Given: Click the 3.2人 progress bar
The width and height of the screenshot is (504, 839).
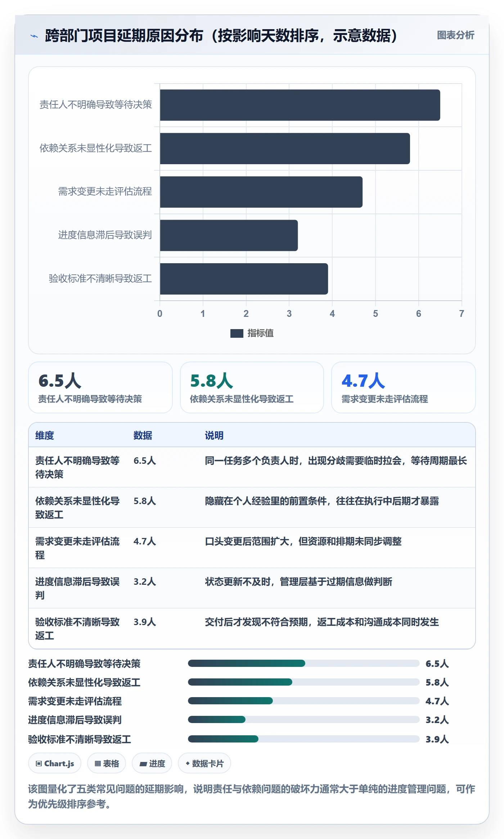Looking at the screenshot, I should coord(304,719).
